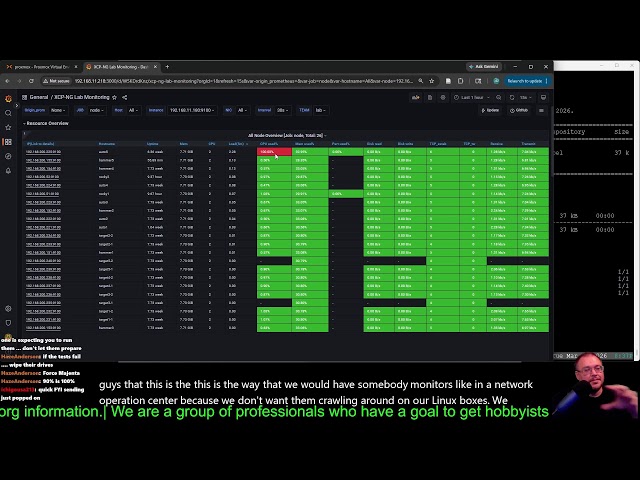Image resolution: width=640 pixels, height=480 pixels.
Task: Share the dashboard via share icon
Action: pos(124,98)
